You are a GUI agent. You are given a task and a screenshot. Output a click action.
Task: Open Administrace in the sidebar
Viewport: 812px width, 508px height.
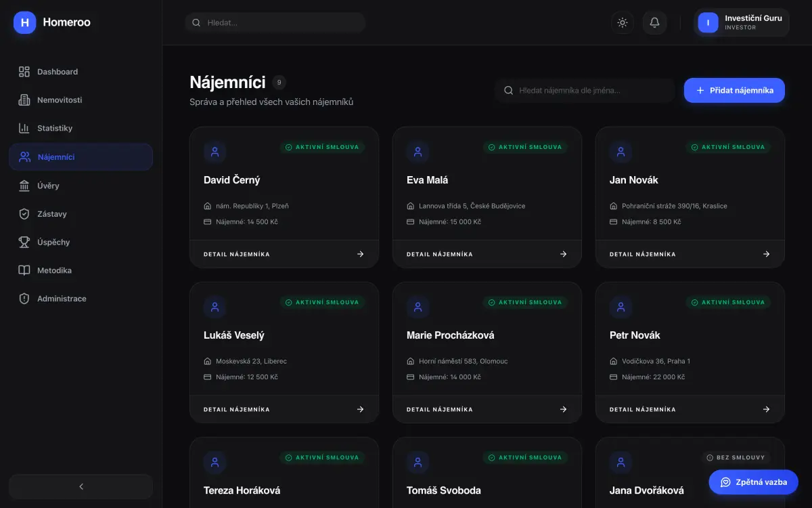(81, 299)
